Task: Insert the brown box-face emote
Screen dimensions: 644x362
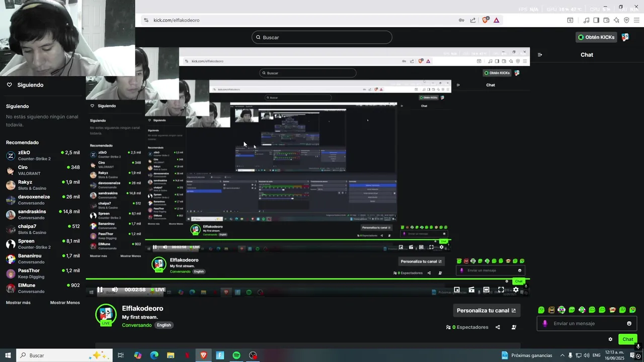Action: [x=551, y=310]
